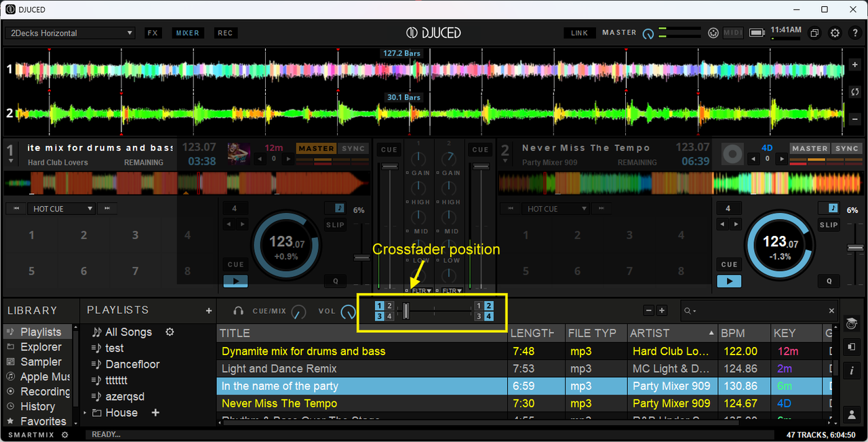Open the REC panel tab
868x442 pixels.
[224, 33]
